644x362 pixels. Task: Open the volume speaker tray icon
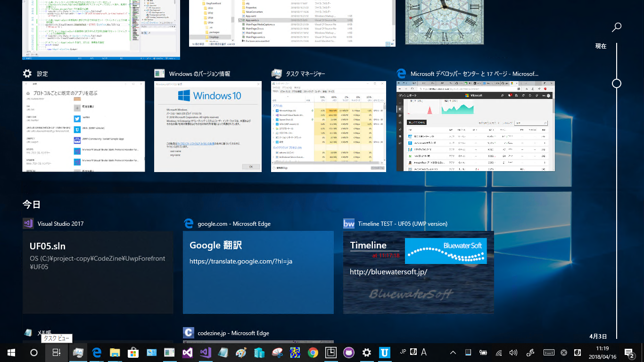513,353
